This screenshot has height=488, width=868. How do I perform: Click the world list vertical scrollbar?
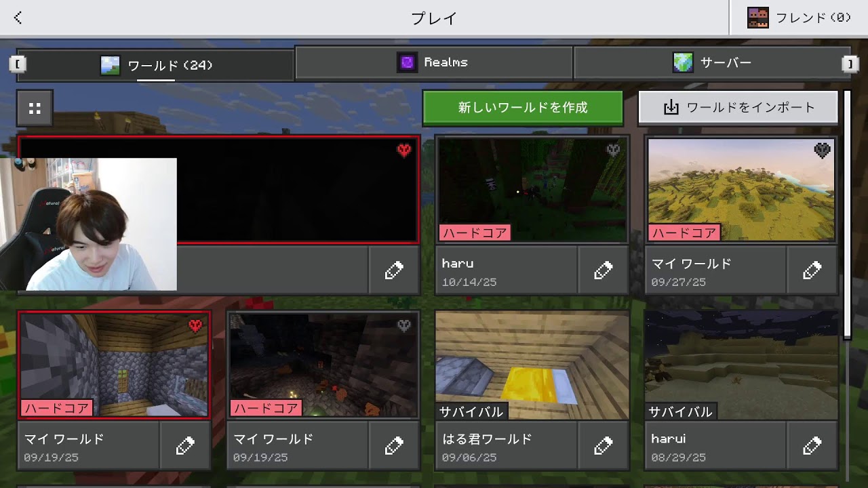[847, 213]
